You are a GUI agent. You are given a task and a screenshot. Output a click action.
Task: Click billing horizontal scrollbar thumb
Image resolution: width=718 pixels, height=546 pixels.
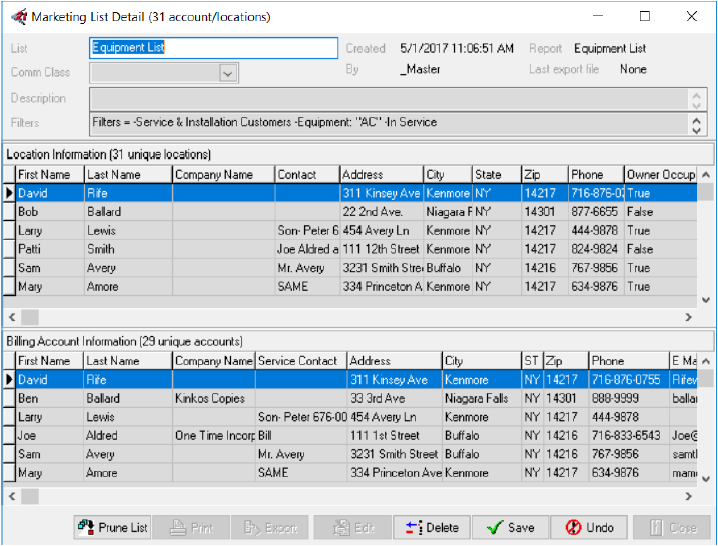pyautogui.click(x=30, y=496)
